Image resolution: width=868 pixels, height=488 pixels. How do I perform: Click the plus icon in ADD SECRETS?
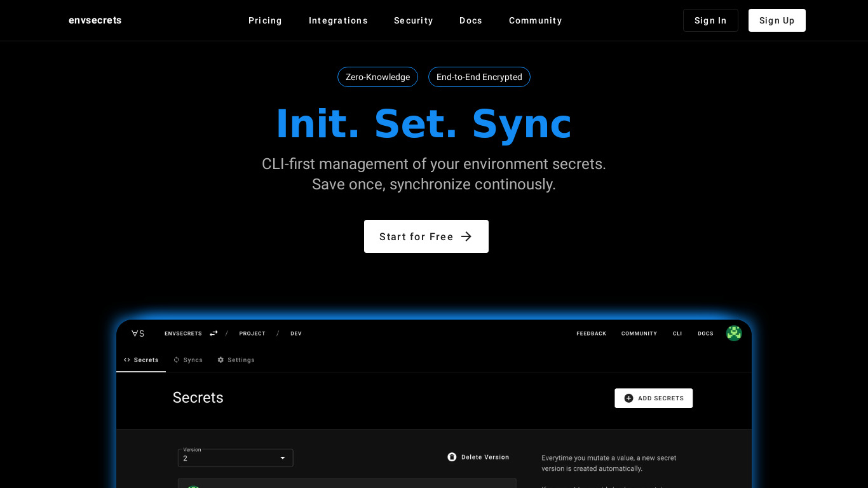click(628, 398)
